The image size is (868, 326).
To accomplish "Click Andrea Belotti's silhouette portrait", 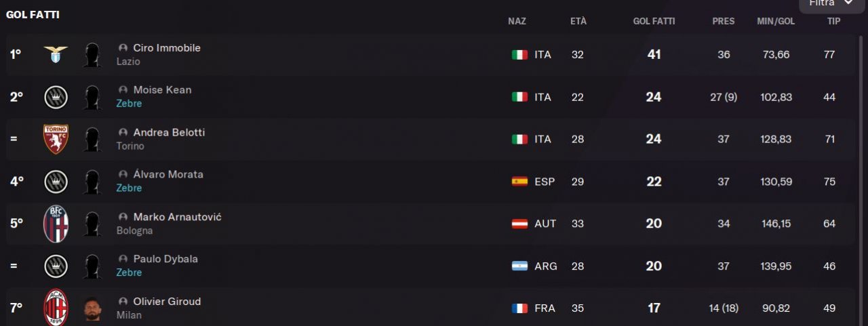I will click(x=92, y=140).
